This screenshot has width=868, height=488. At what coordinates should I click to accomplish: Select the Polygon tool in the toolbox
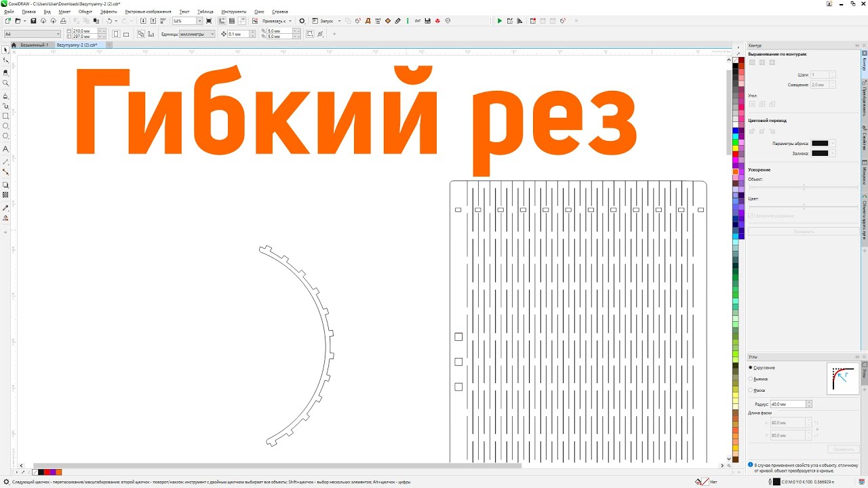[x=6, y=137]
